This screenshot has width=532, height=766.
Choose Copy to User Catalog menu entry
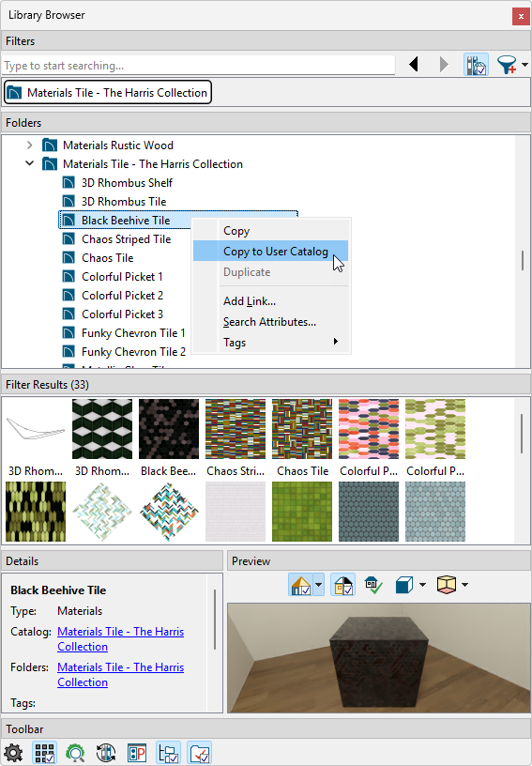[x=271, y=251]
